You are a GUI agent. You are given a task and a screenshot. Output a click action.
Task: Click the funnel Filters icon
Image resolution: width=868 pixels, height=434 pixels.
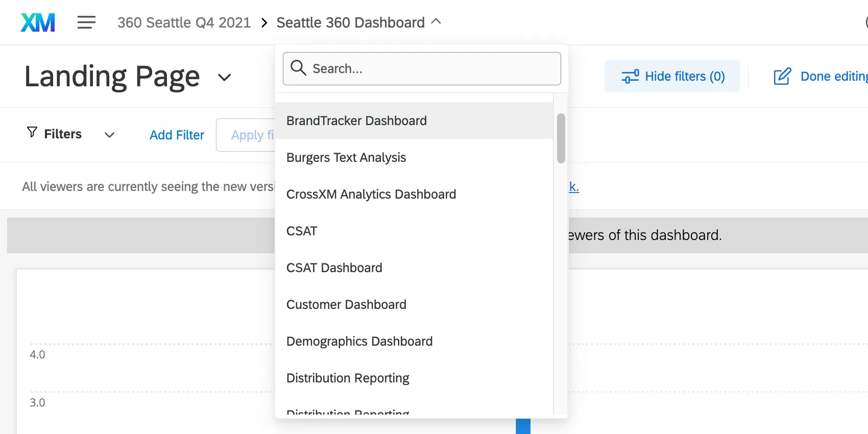(32, 133)
